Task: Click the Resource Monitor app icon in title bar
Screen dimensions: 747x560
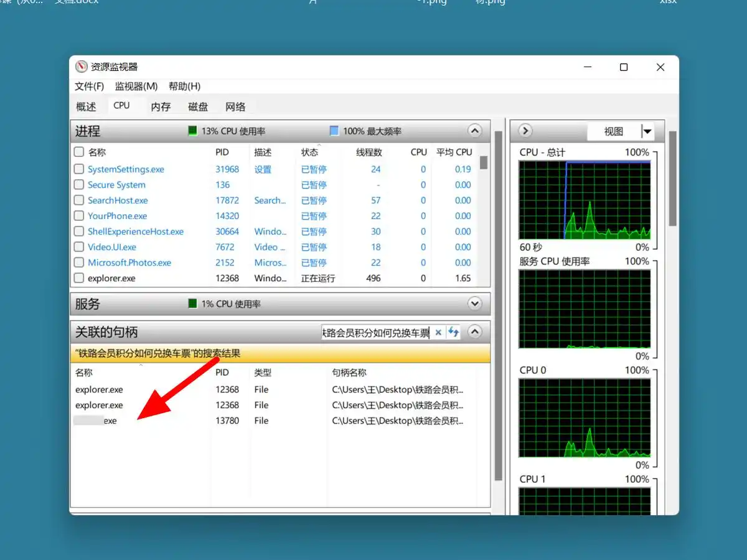Action: tap(82, 67)
